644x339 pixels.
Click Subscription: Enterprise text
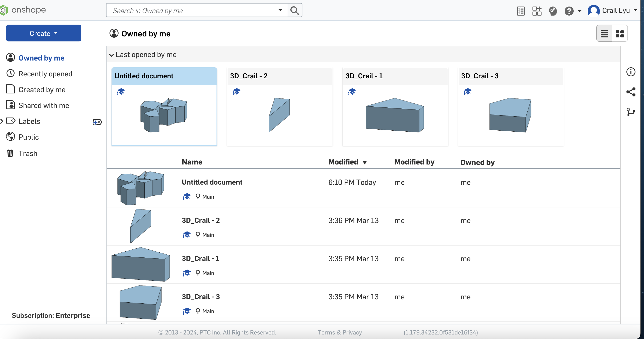pyautogui.click(x=51, y=315)
